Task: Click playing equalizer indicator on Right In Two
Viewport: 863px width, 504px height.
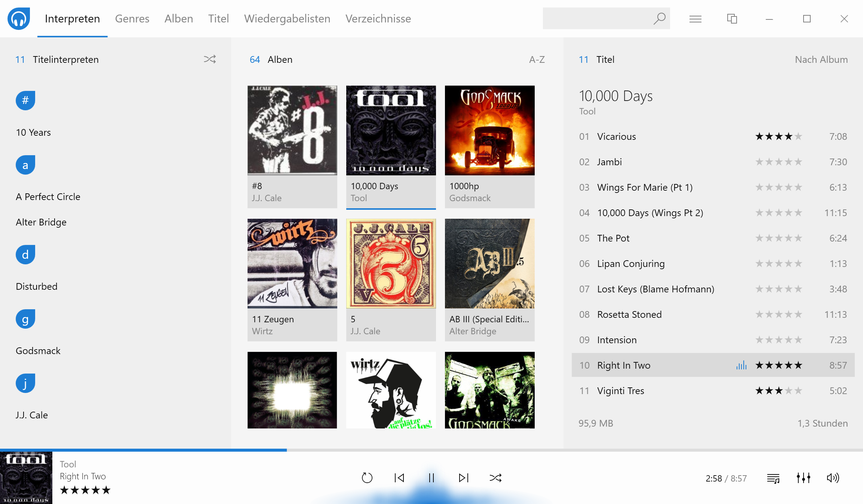Action: (x=741, y=365)
